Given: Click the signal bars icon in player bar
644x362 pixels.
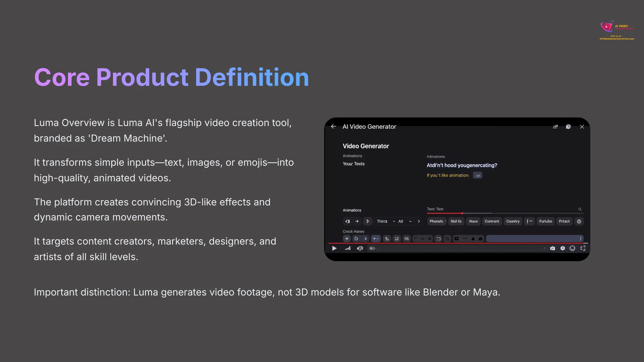Looking at the screenshot, I should click(348, 248).
